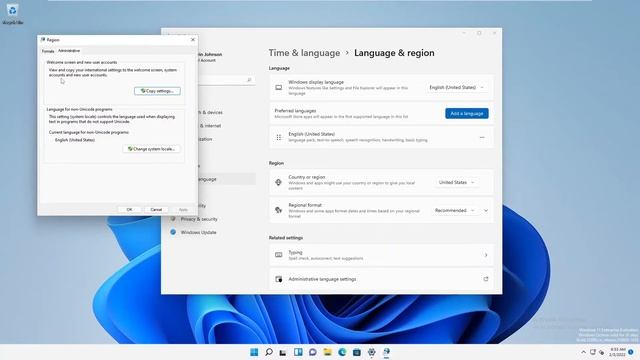640x360 pixels.
Task: Click Add a language button
Action: pyautogui.click(x=467, y=113)
